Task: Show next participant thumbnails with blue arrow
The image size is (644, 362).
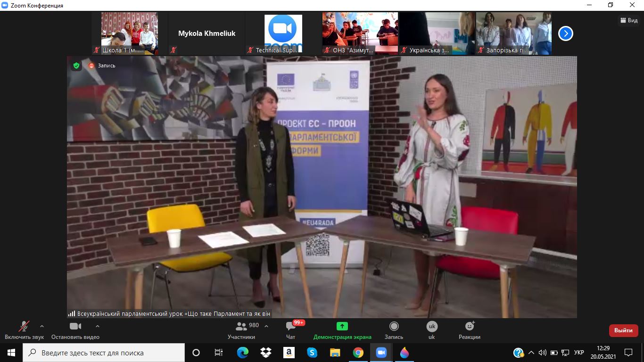Action: coord(565,33)
